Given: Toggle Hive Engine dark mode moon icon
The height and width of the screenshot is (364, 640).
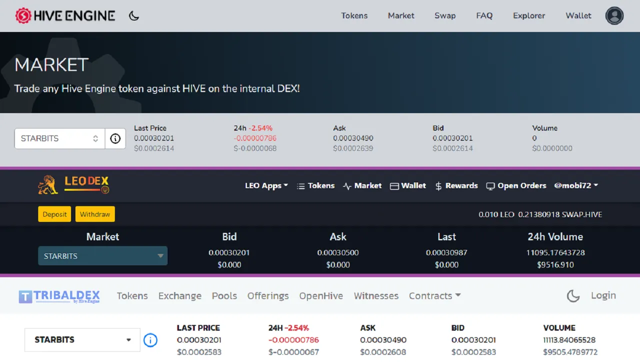Looking at the screenshot, I should tap(133, 15).
